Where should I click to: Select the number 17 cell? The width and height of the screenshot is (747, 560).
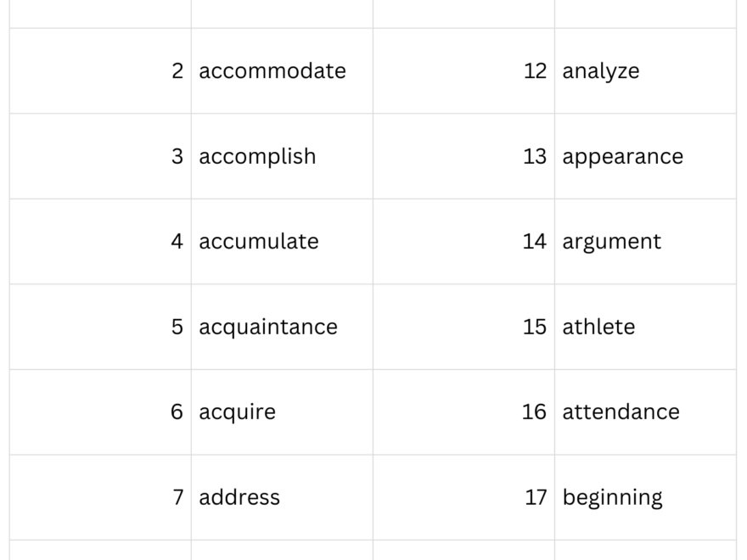(x=535, y=497)
